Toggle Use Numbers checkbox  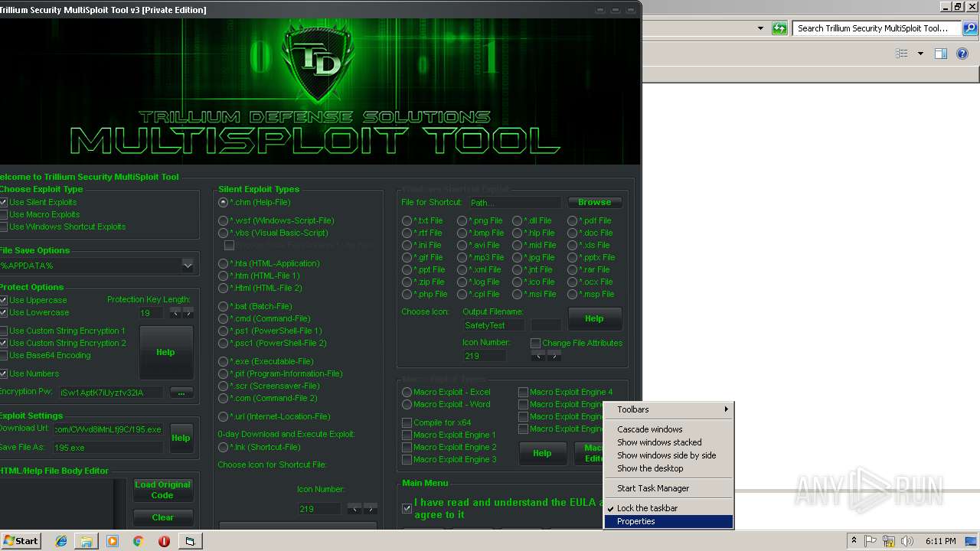[3, 373]
